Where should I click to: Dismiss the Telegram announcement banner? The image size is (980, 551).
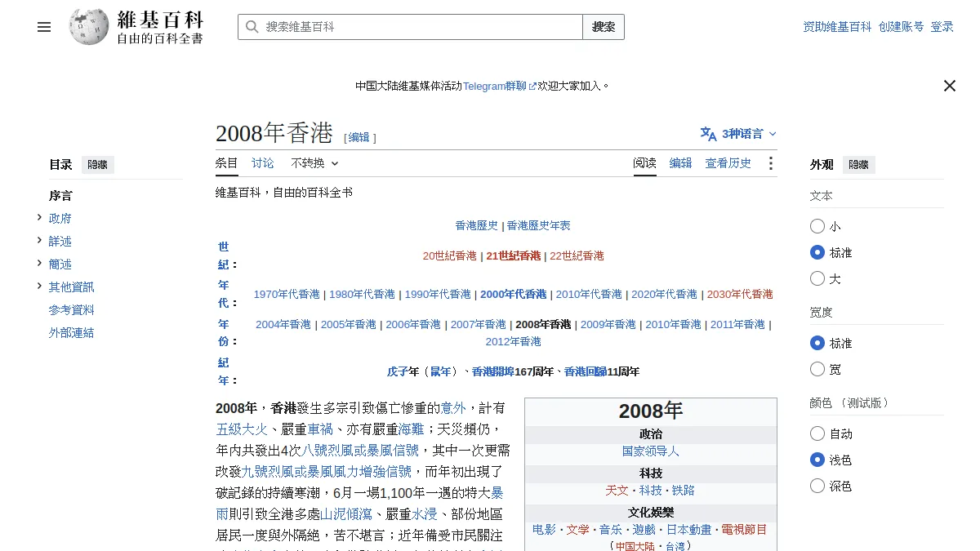949,86
